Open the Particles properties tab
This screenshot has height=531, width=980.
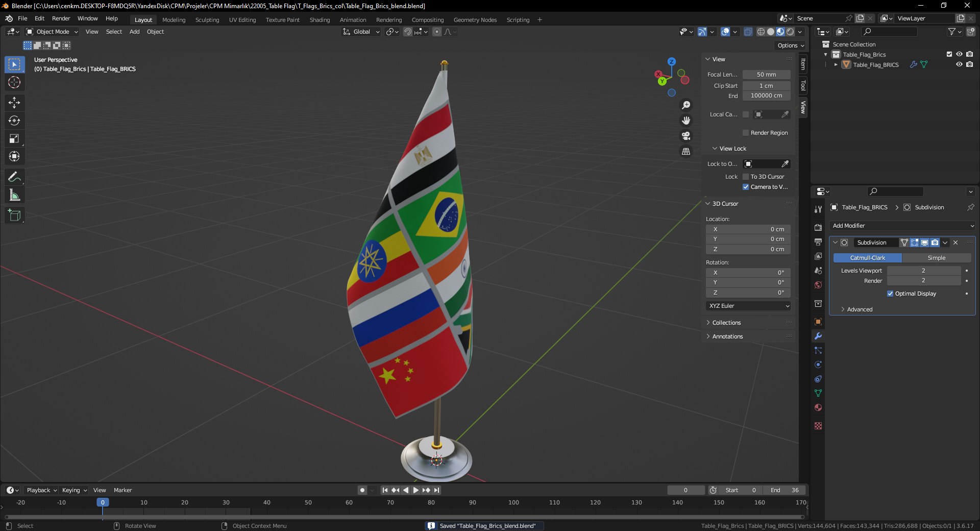[x=818, y=350]
